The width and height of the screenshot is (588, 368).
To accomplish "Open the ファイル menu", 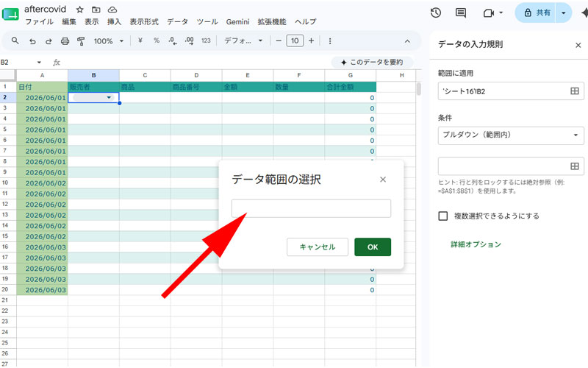I will click(40, 22).
